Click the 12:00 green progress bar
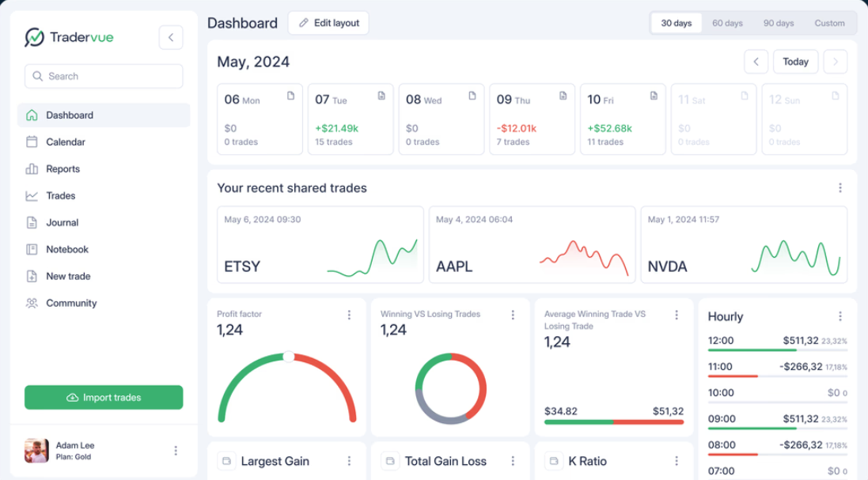This screenshot has height=480, width=868. (x=752, y=350)
